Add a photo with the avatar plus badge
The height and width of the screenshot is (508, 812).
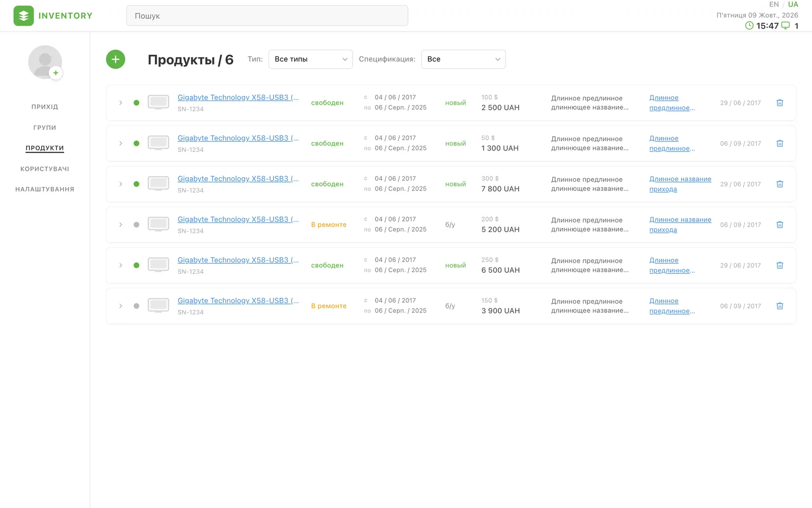pos(56,73)
